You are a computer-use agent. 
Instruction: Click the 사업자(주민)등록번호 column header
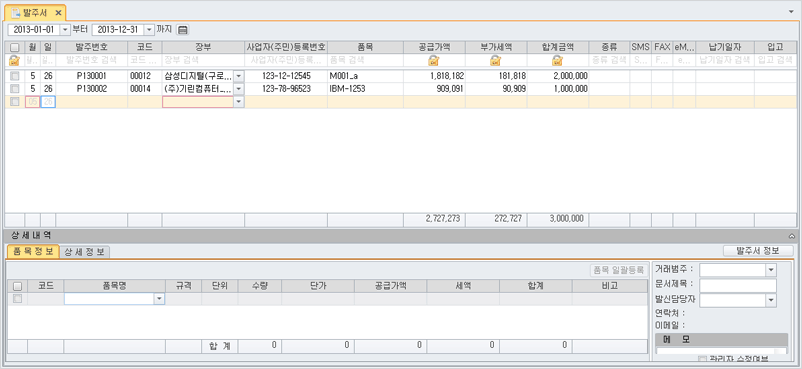[x=286, y=47]
